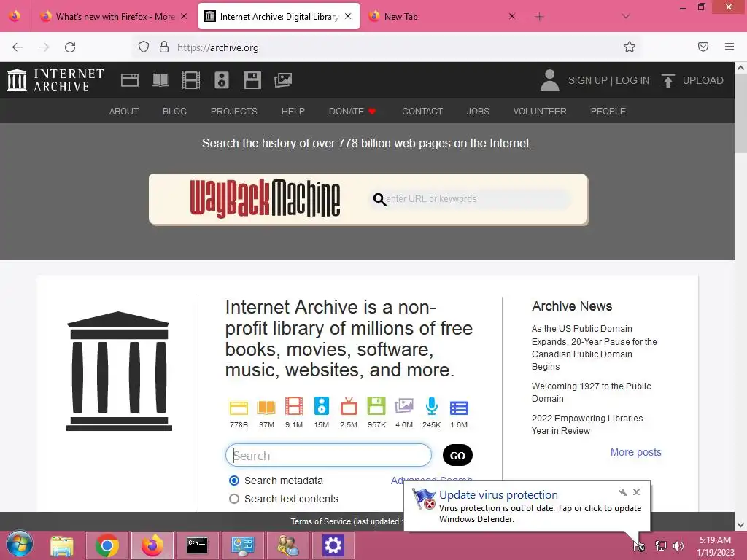Open the 37M texts collection icon
Image resolution: width=747 pixels, height=560 pixels.
pyautogui.click(x=266, y=408)
